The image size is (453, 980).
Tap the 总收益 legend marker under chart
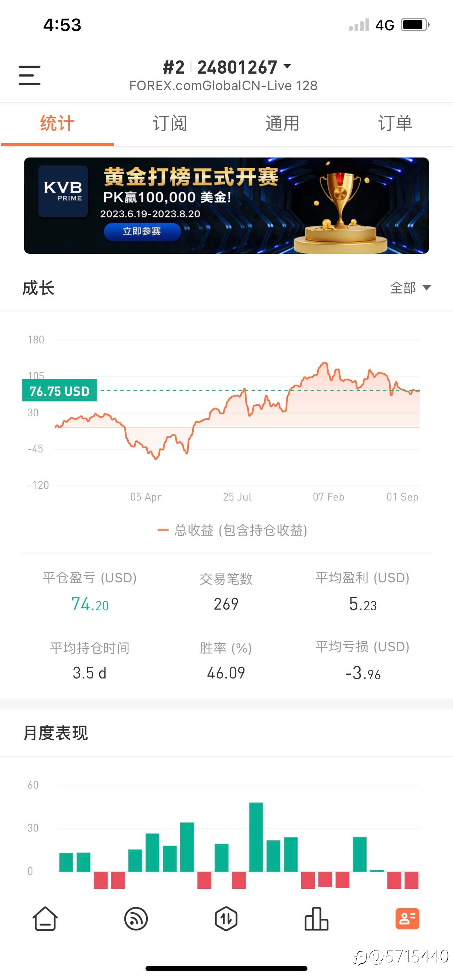pyautogui.click(x=163, y=530)
